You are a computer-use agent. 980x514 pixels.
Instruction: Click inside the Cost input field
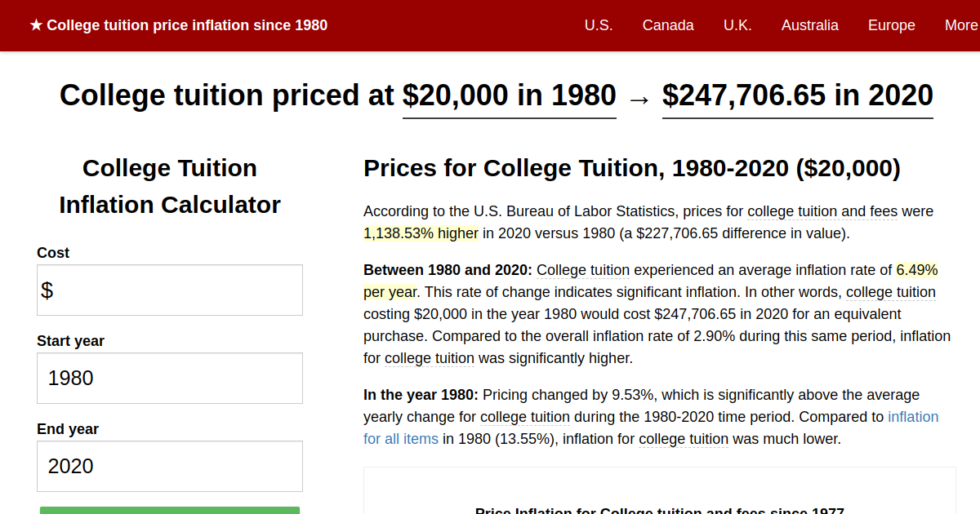pyautogui.click(x=169, y=290)
